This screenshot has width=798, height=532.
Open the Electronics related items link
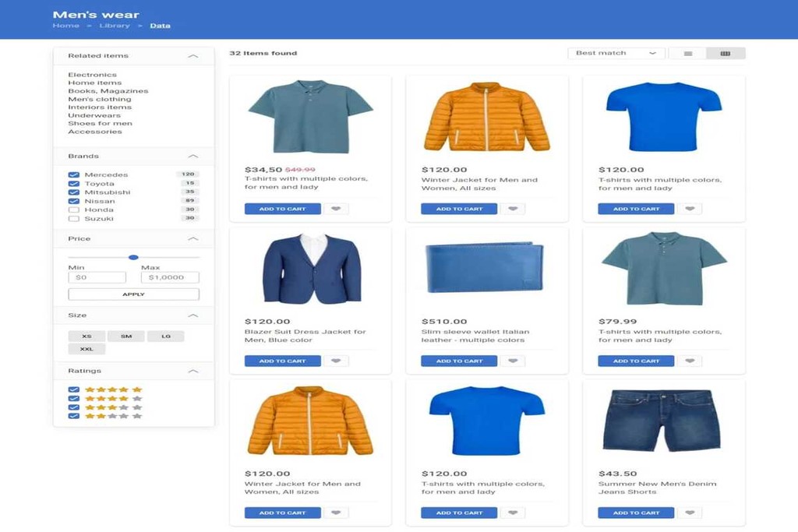pos(92,75)
